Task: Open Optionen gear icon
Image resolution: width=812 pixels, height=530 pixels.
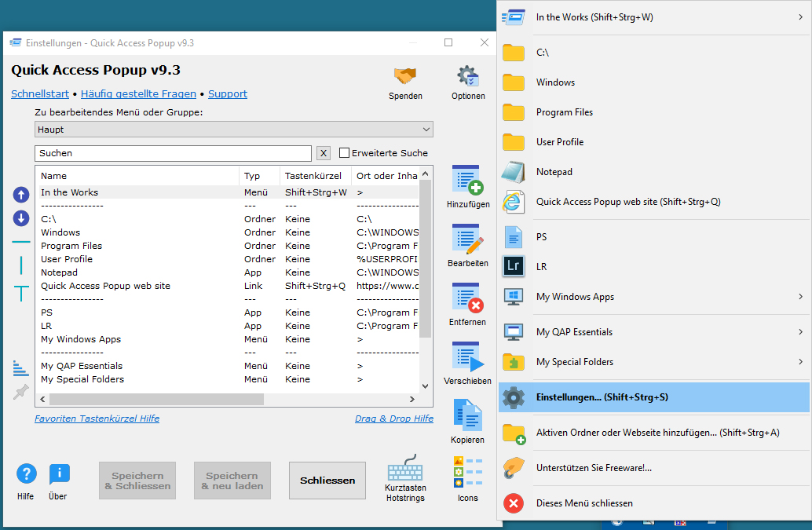Action: click(467, 76)
